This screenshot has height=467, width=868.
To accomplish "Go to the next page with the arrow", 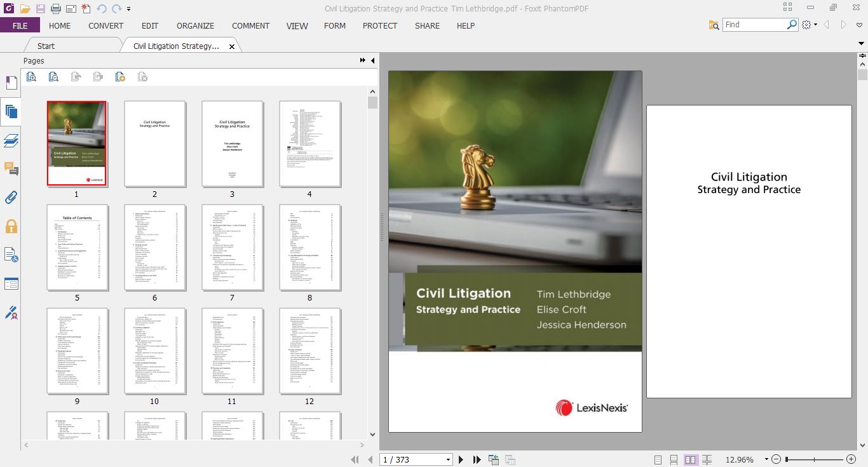I will [461, 459].
